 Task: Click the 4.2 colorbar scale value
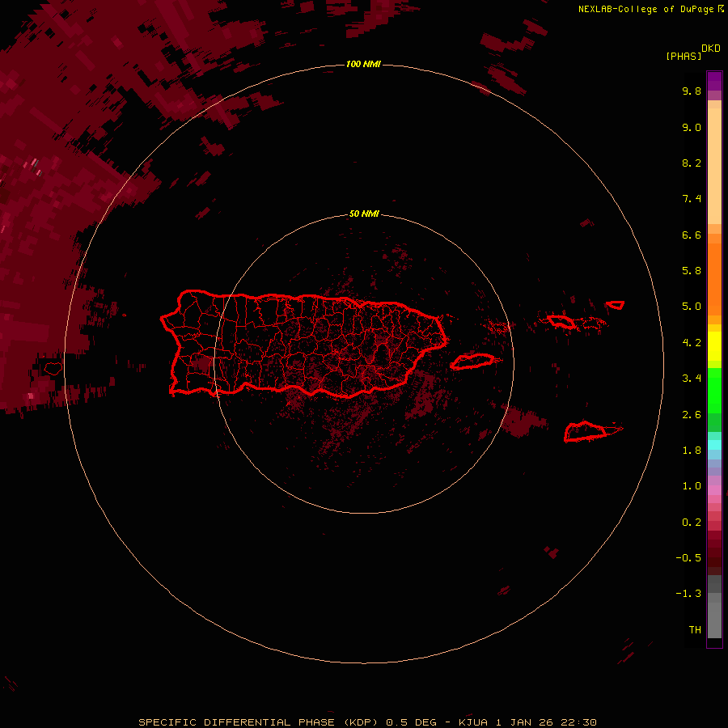point(692,343)
